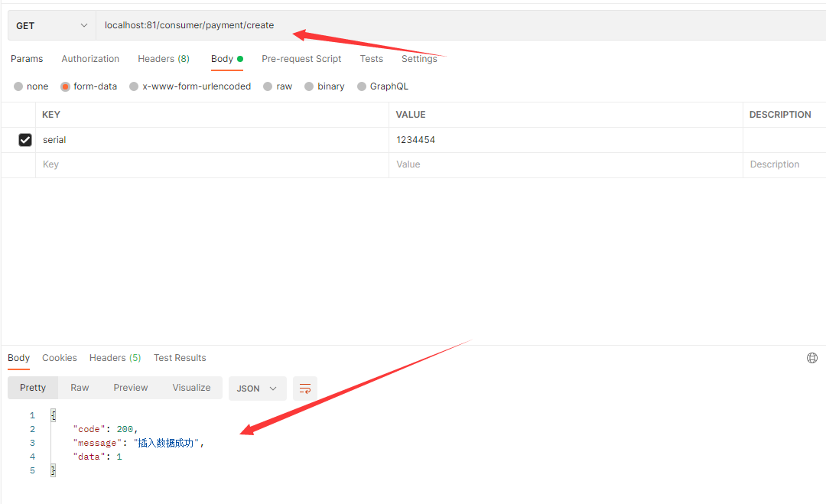Select the none body type
The width and height of the screenshot is (826, 504).
[x=31, y=86]
